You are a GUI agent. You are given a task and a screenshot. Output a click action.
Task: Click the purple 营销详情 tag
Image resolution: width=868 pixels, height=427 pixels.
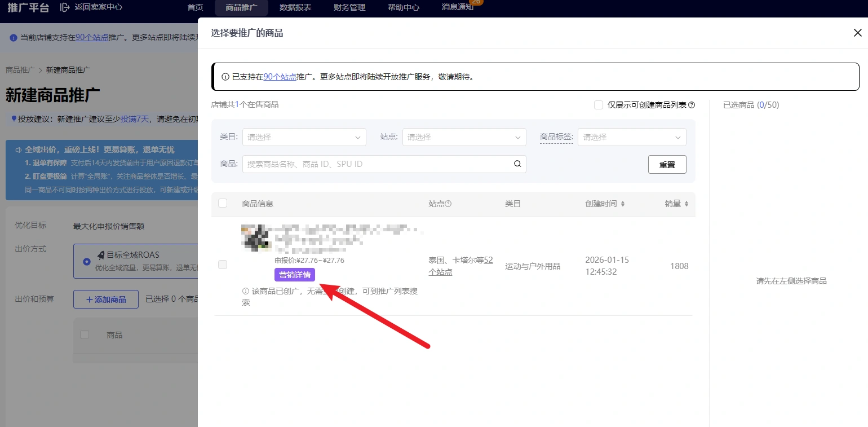[295, 275]
